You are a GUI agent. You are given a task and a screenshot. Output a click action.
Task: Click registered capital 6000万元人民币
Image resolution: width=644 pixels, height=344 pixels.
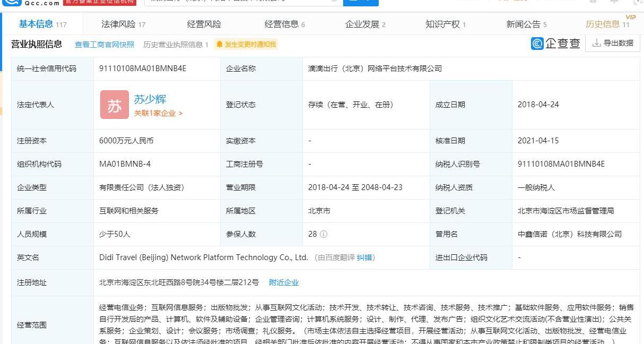pos(126,141)
